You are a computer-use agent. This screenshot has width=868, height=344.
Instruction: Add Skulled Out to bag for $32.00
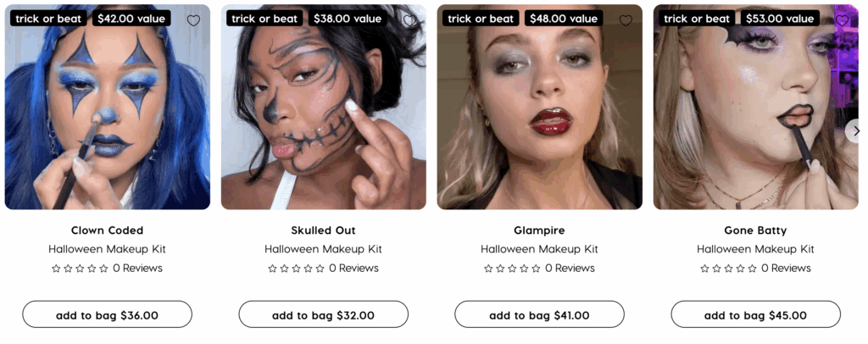coord(323,314)
